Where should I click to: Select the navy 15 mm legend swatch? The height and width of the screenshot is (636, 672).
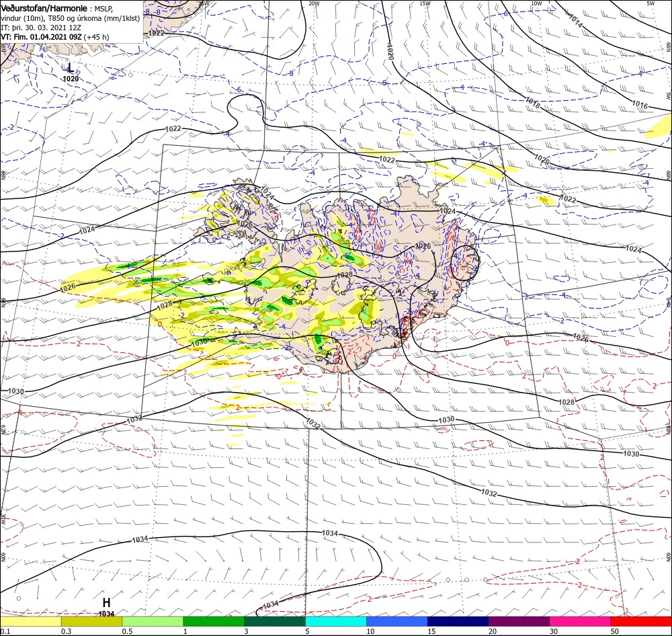click(458, 622)
